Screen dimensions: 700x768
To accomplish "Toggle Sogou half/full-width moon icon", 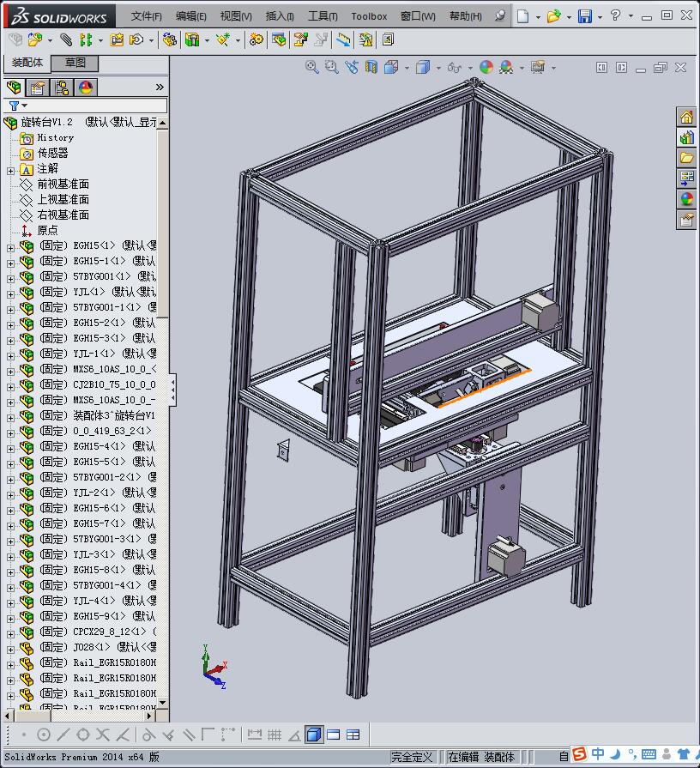I will (615, 753).
